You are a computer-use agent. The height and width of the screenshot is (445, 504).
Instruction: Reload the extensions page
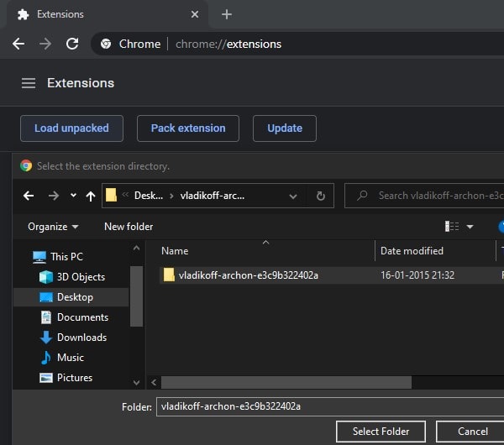[x=72, y=44]
